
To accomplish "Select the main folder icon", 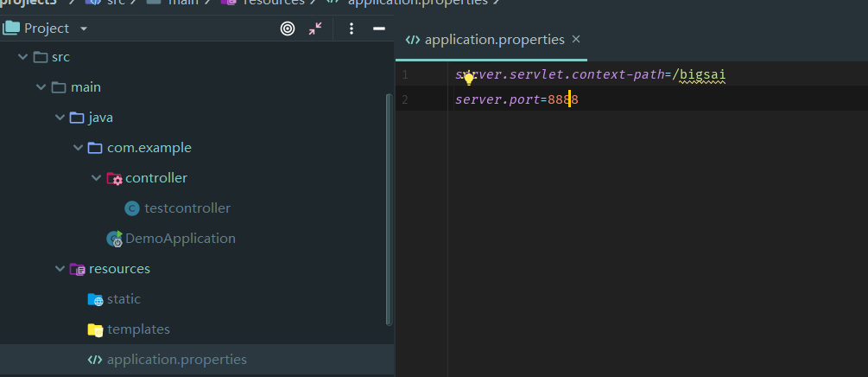I will coord(59,87).
